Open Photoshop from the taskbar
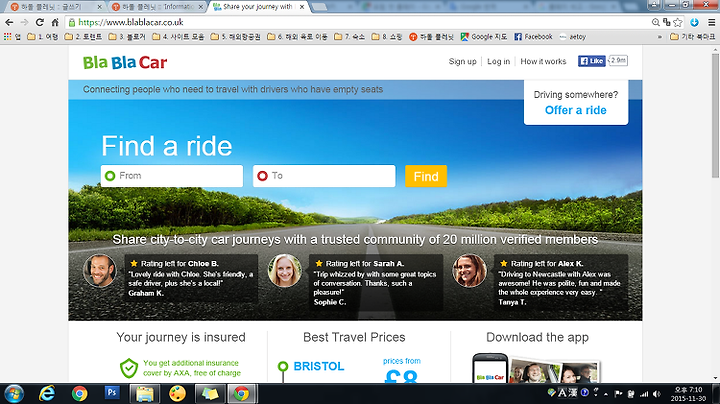 click(x=112, y=393)
